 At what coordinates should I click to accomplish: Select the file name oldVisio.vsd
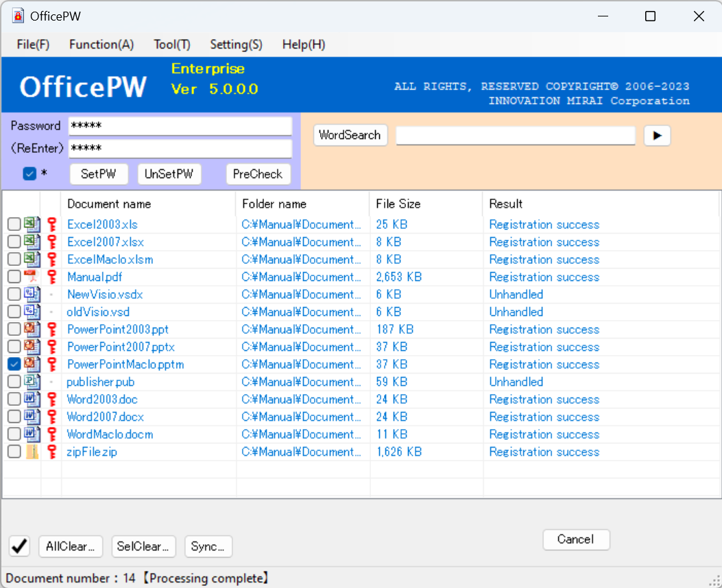(98, 312)
